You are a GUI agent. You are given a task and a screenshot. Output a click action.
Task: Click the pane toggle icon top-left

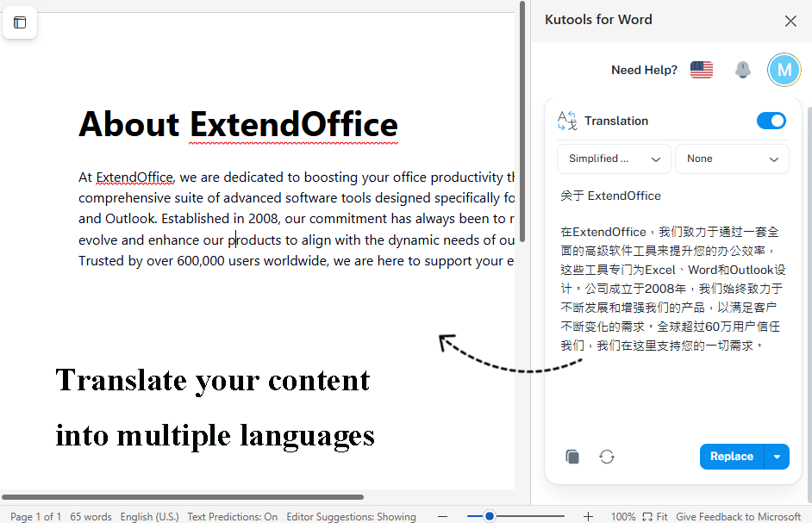20,22
